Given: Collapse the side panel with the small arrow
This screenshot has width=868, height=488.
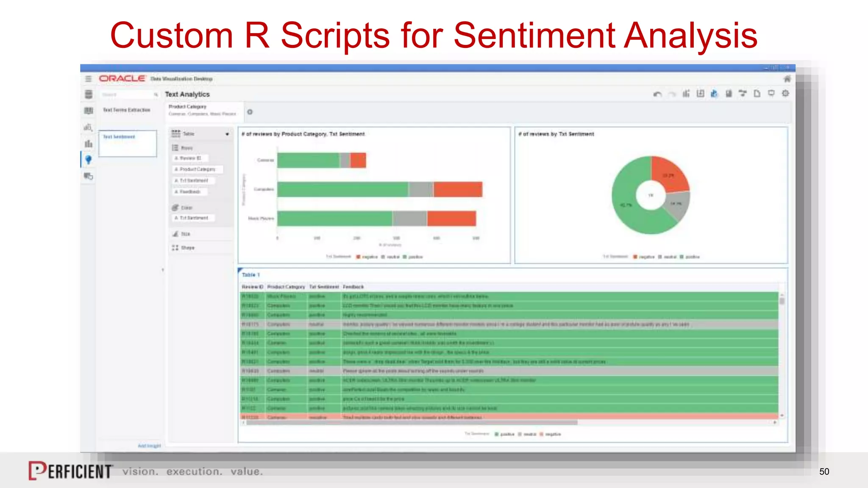Looking at the screenshot, I should (163, 270).
